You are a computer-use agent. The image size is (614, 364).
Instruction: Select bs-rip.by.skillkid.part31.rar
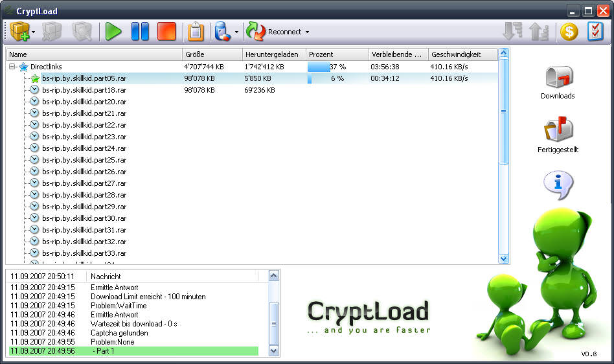[84, 230]
